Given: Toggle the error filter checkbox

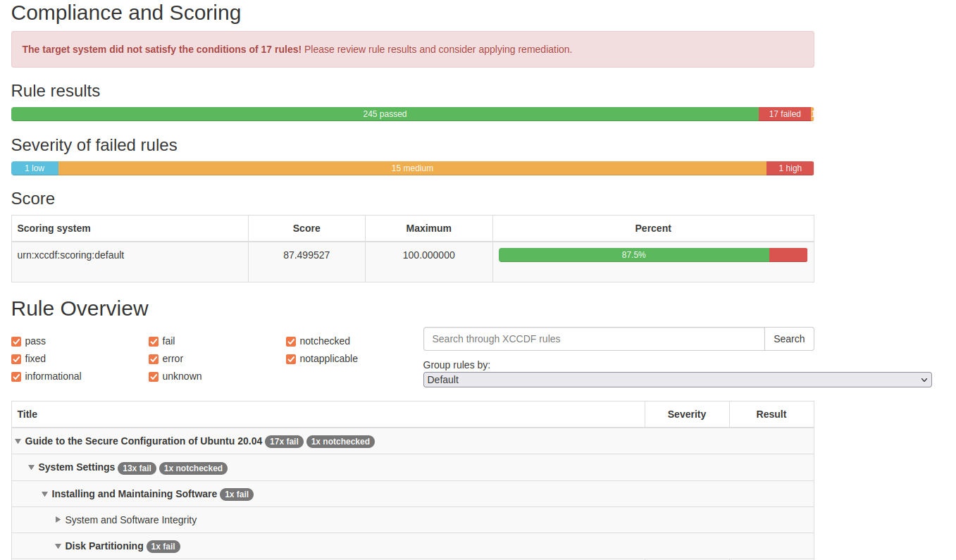Looking at the screenshot, I should click(x=154, y=359).
